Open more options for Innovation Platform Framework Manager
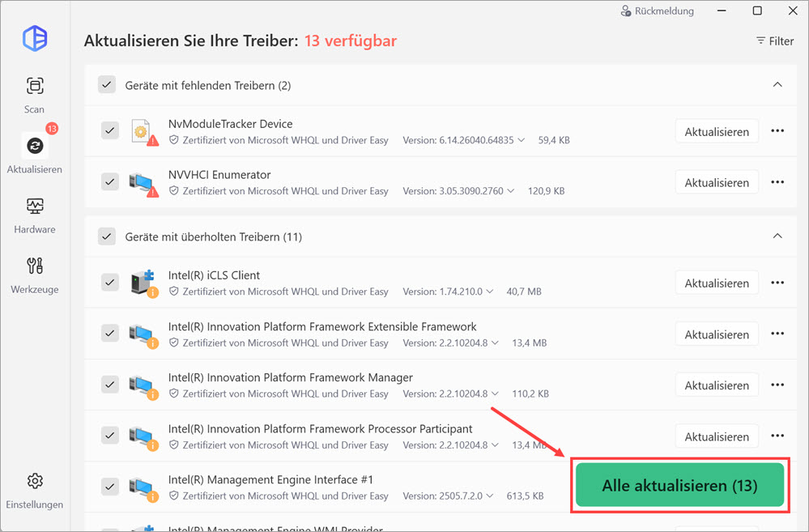Screen dimensions: 809x532 click(777, 385)
